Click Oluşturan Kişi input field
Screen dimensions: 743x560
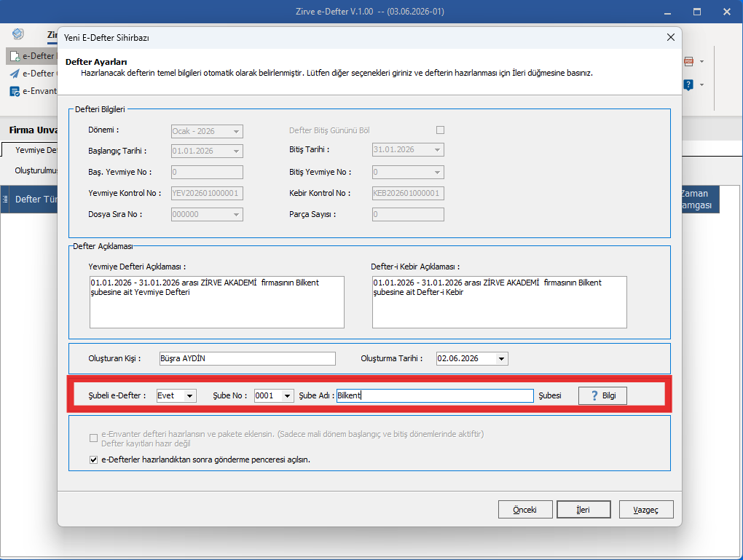coord(248,358)
